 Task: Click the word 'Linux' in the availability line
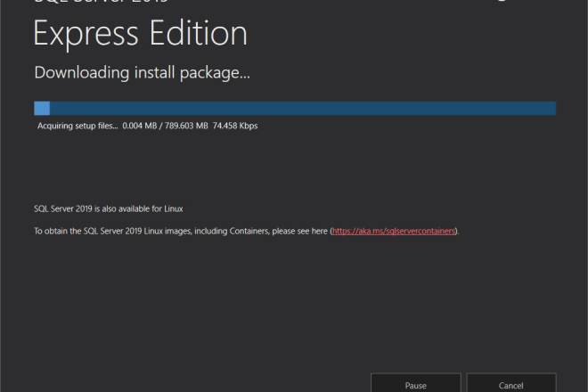[x=173, y=208]
